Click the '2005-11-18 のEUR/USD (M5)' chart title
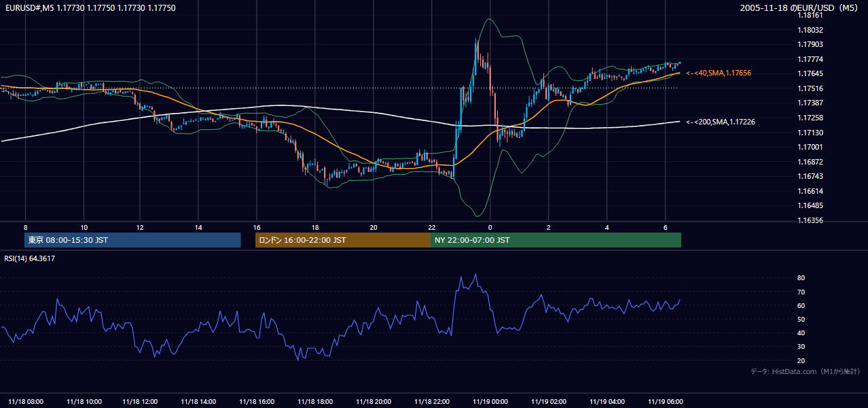Screen dimensions: 868x408 tap(799, 7)
